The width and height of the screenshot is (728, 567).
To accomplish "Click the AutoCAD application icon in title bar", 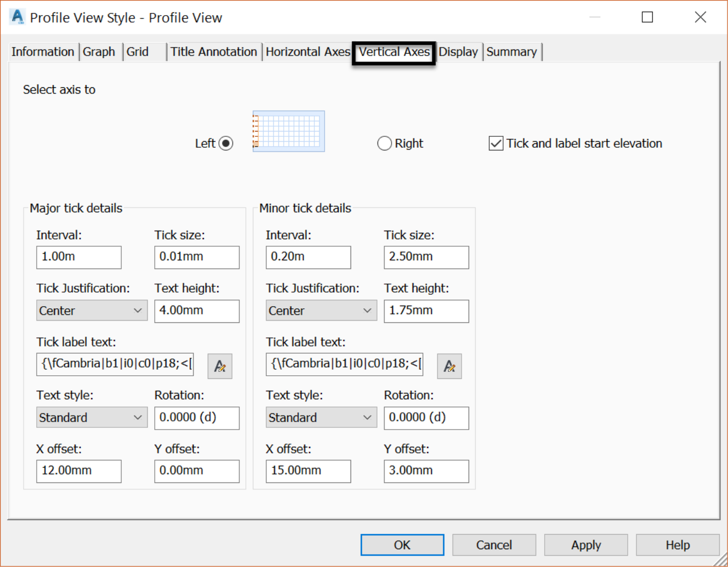I will pyautogui.click(x=17, y=17).
